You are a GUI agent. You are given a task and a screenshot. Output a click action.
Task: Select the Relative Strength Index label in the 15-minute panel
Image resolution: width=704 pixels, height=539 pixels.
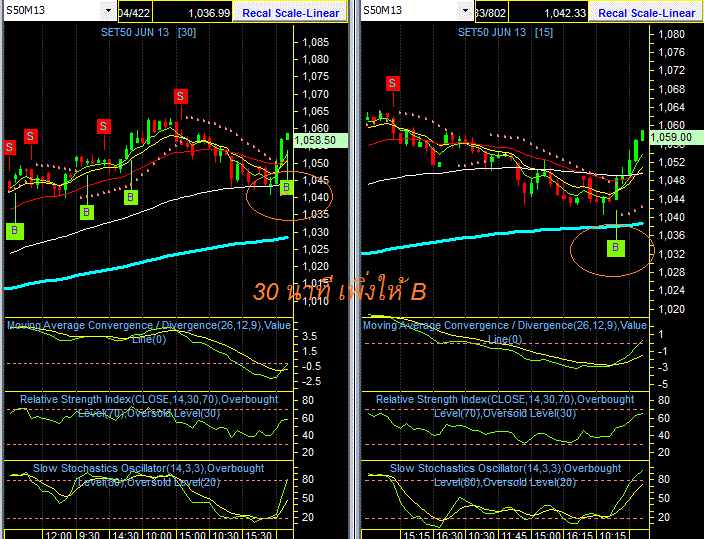click(x=505, y=406)
